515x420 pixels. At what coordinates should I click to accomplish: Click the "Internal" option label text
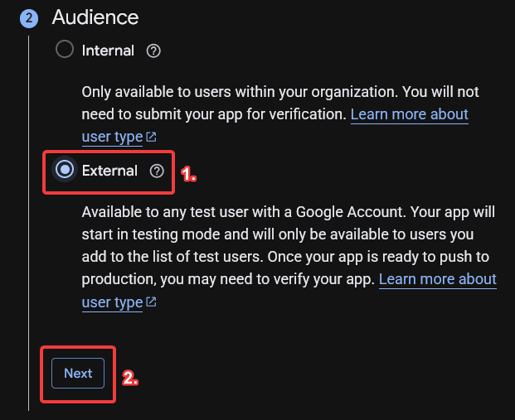click(x=108, y=51)
